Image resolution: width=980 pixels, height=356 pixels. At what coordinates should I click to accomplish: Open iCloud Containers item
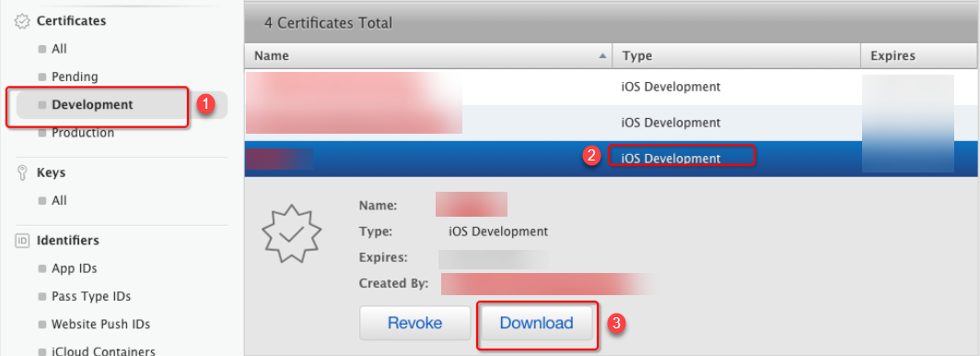pyautogui.click(x=103, y=351)
